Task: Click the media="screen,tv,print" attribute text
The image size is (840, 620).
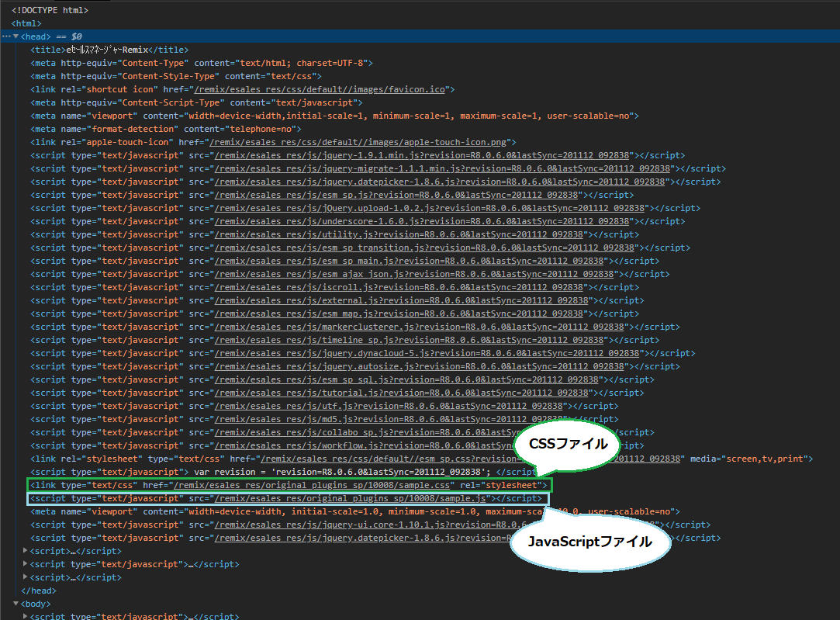Action: tap(749, 459)
